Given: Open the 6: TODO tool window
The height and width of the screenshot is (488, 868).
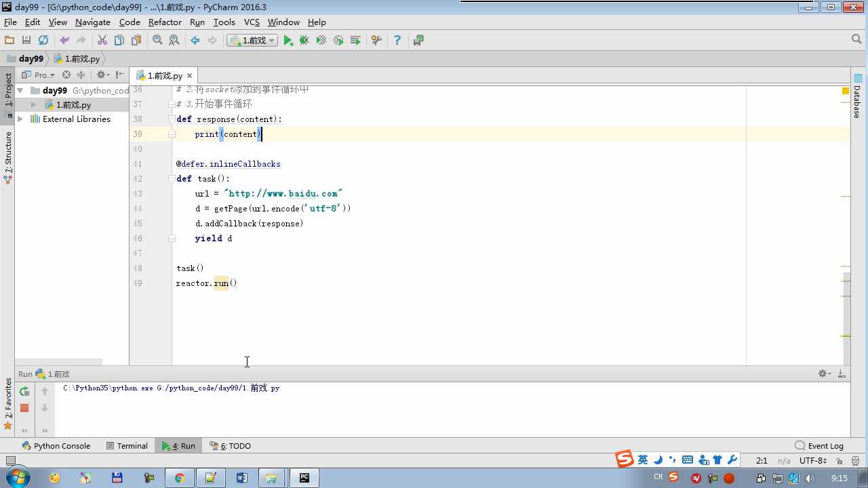Looking at the screenshot, I should pyautogui.click(x=231, y=446).
